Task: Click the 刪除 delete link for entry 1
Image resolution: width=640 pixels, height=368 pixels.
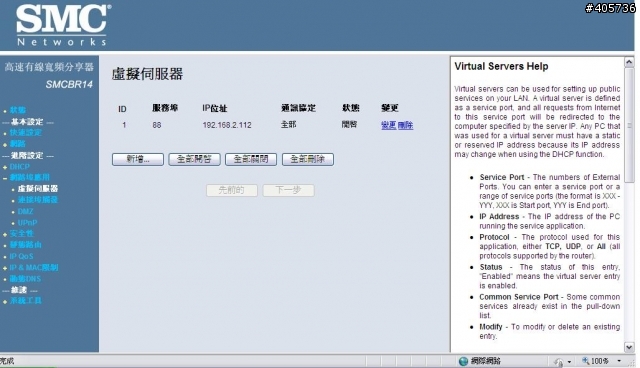Action: pyautogui.click(x=405, y=126)
